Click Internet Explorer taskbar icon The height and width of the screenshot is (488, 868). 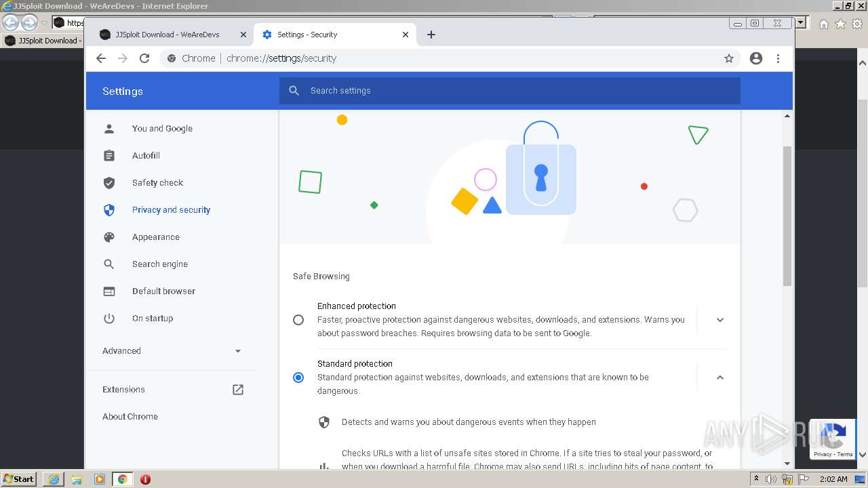tap(54, 479)
